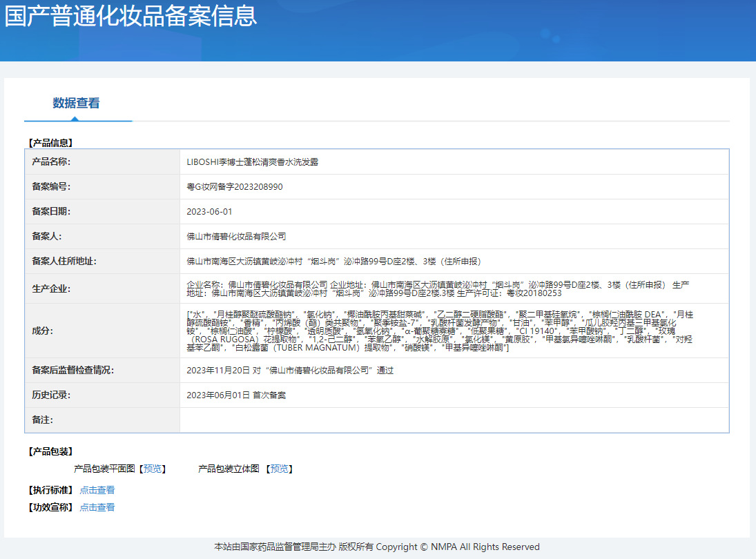Viewport: 756px width, 559px height.
Task: Select product name LIBOSHI李博士蓬松清爽香水洗发露
Action: click(252, 162)
